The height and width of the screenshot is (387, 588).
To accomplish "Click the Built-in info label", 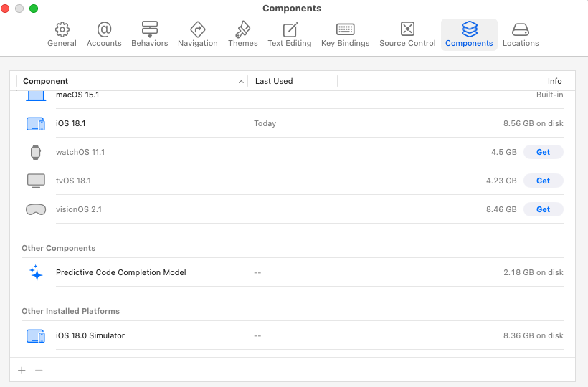I will (550, 95).
